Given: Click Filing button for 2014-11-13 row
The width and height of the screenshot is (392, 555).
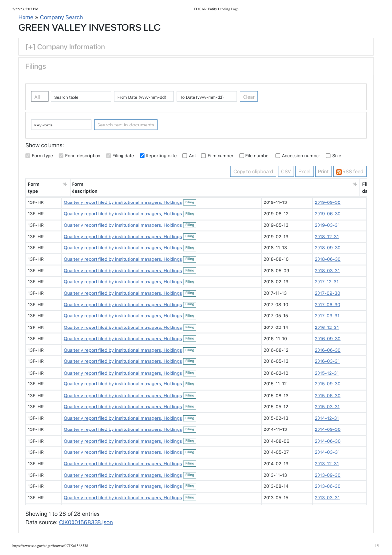Looking at the screenshot, I should pyautogui.click(x=190, y=429).
